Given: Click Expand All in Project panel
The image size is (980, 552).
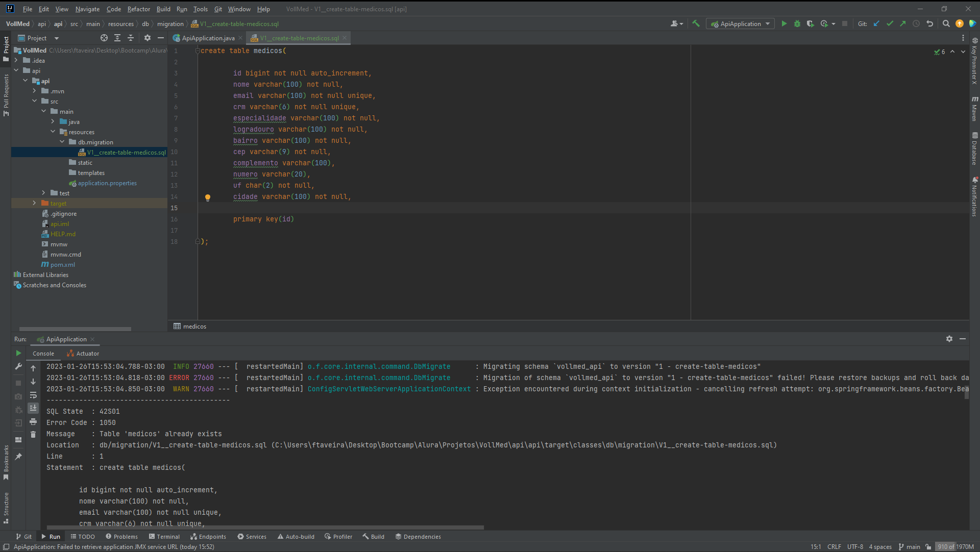Looking at the screenshot, I should (x=117, y=38).
